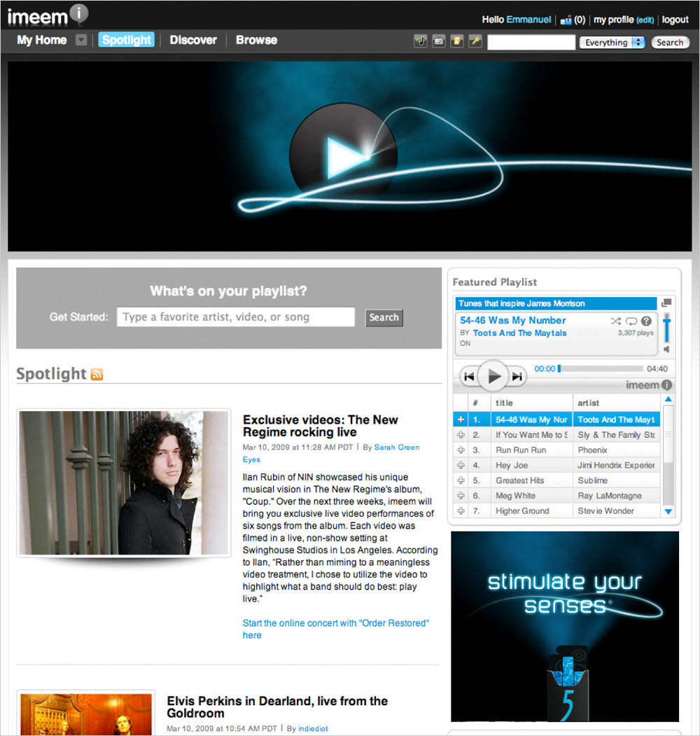Open 'Elvis Perkins in Dearland' article headline
Screen dimensions: 700x736
click(277, 707)
